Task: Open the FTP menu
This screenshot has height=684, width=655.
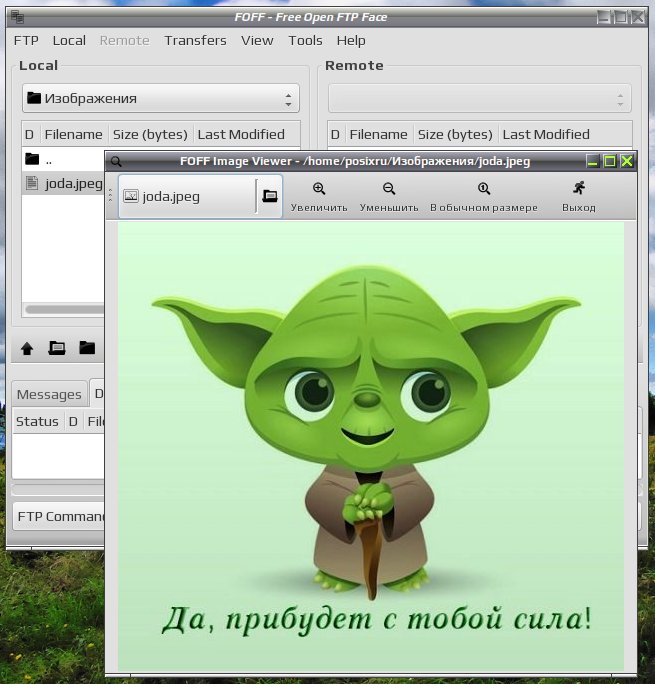Action: (x=26, y=41)
